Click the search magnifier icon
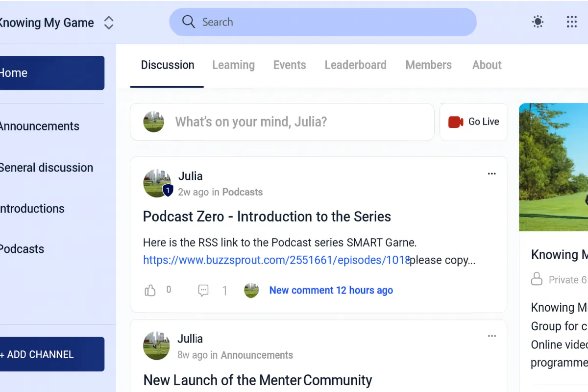This screenshot has width=588, height=392. click(189, 22)
